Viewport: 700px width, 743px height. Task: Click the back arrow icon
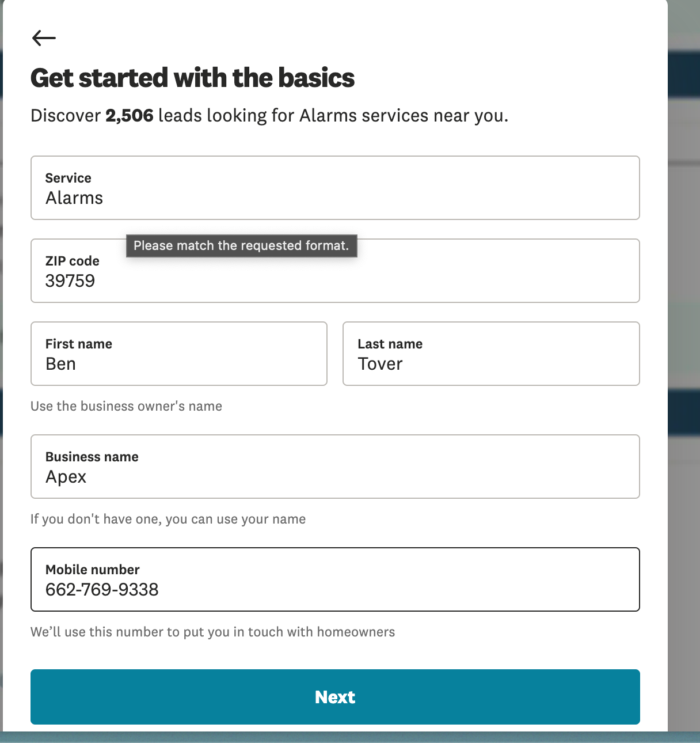[x=44, y=38]
